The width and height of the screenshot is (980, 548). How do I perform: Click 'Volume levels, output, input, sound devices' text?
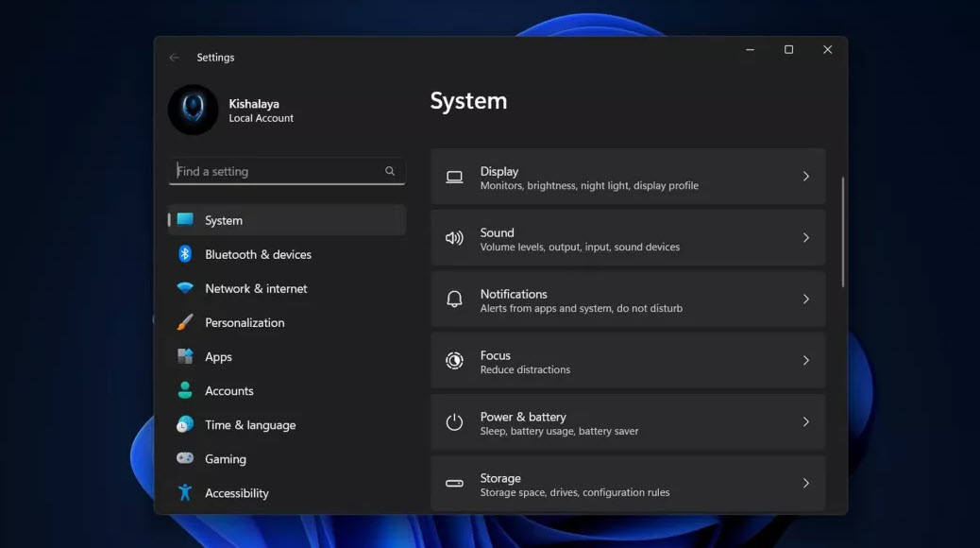tap(580, 248)
